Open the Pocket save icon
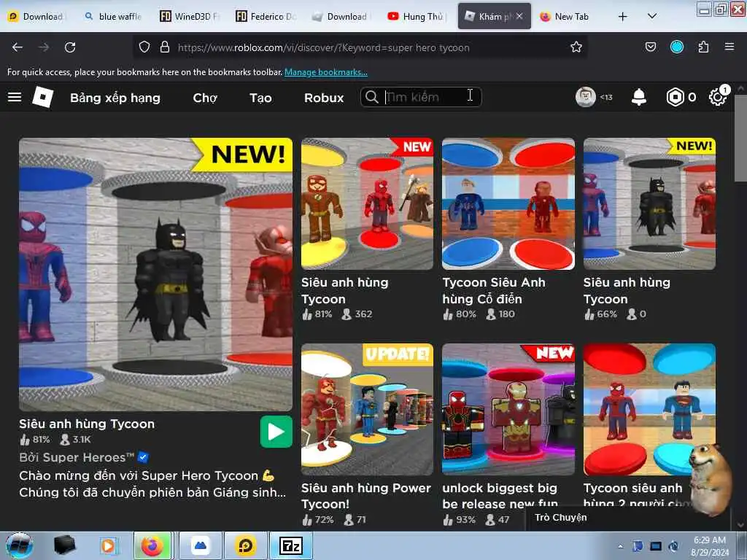The width and height of the screenshot is (747, 560). tap(650, 47)
